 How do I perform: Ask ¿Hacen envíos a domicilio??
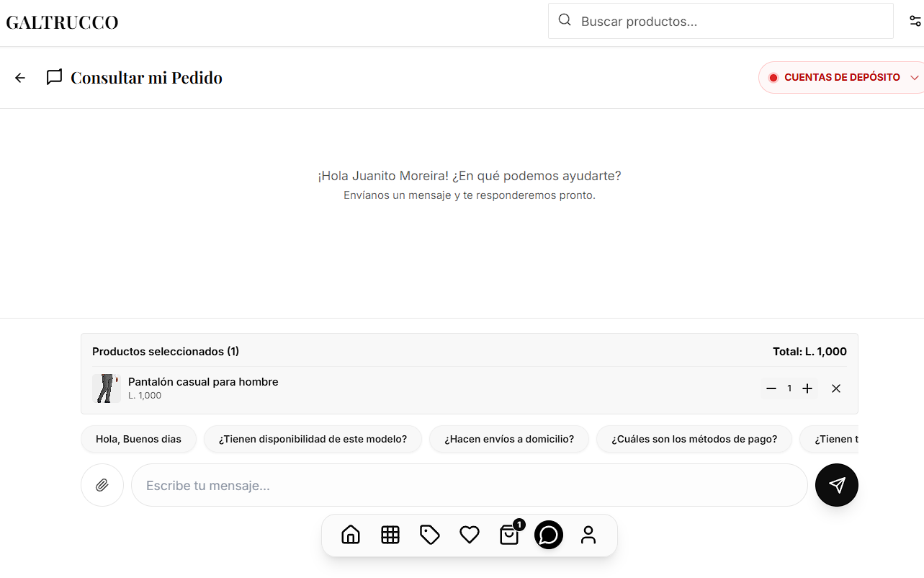pyautogui.click(x=508, y=438)
